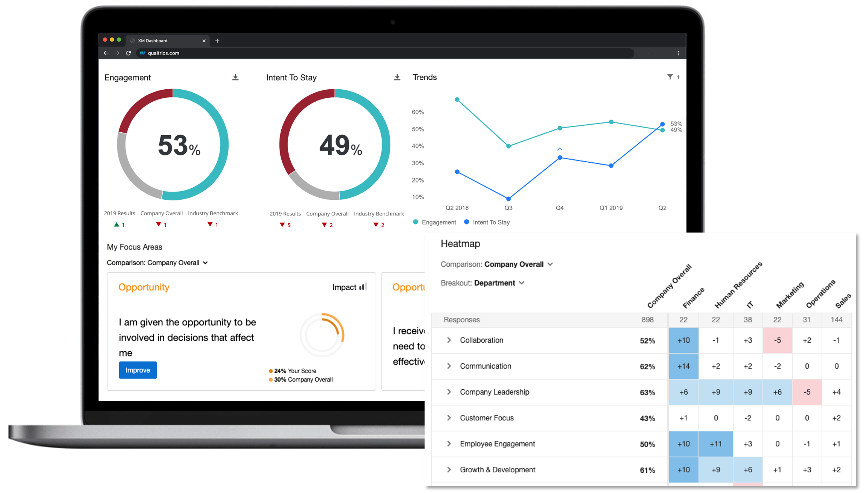
Task: Click Engagement Q2 2018 data point
Action: point(457,100)
